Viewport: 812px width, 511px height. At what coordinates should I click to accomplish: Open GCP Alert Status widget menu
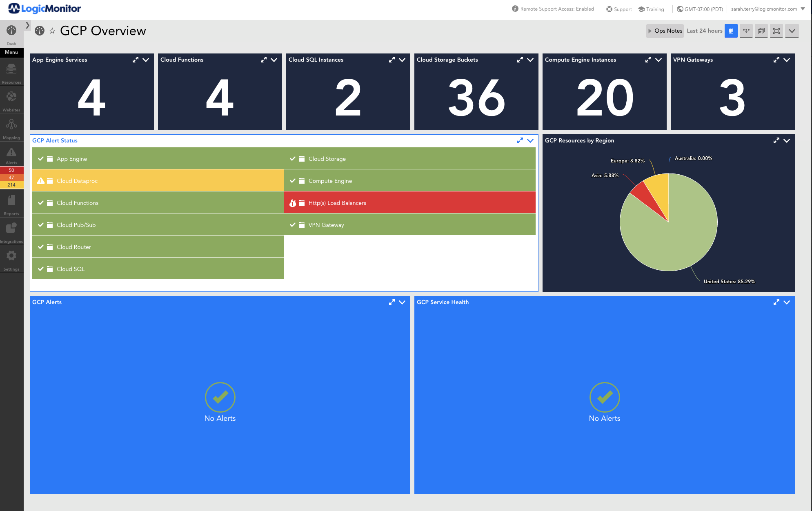pyautogui.click(x=530, y=141)
